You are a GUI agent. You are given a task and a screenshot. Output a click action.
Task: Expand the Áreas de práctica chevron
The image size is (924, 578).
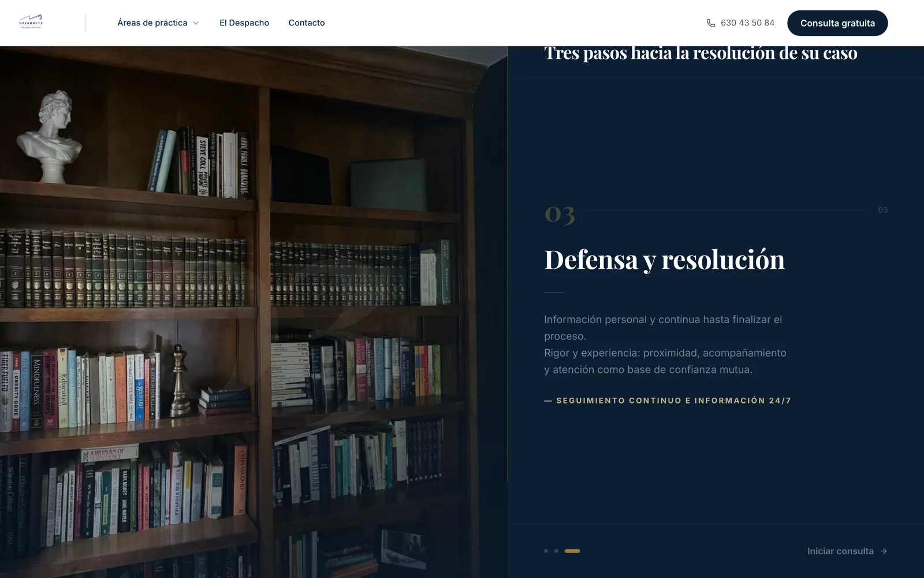[x=196, y=23]
